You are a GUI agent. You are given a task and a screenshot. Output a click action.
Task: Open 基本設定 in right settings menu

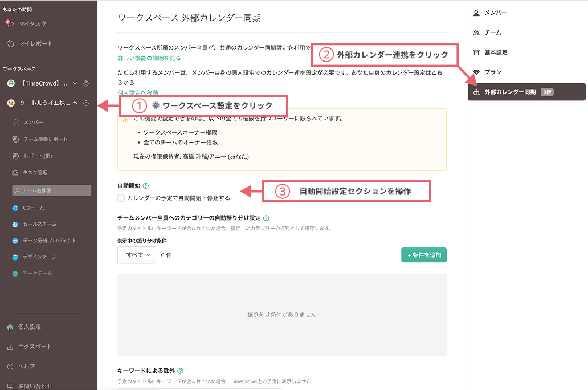click(x=495, y=52)
